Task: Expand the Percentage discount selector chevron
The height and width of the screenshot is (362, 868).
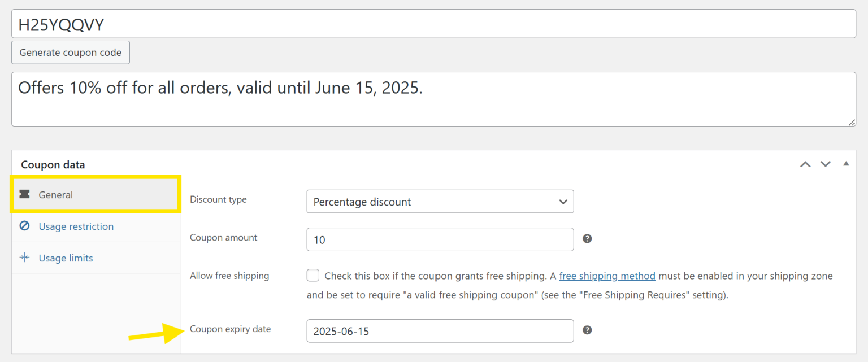Action: click(x=563, y=202)
